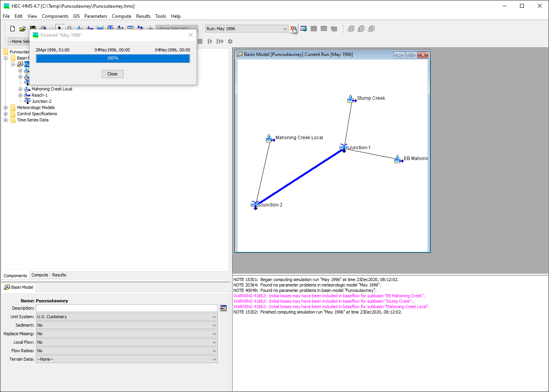
Task: Click the middle globe grid icon
Action: pos(361,29)
